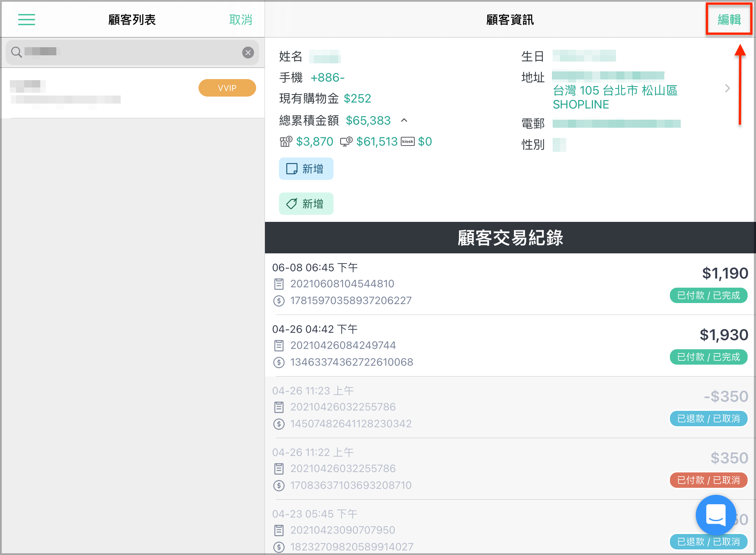756x555 pixels.
Task: Click payment ID 17083637103693208710
Action: (x=351, y=485)
